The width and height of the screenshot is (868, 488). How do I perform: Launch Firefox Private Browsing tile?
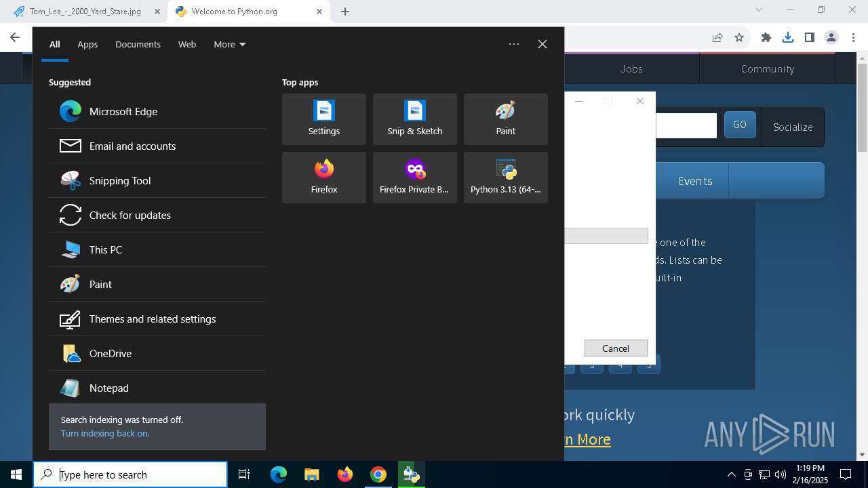[x=415, y=178]
